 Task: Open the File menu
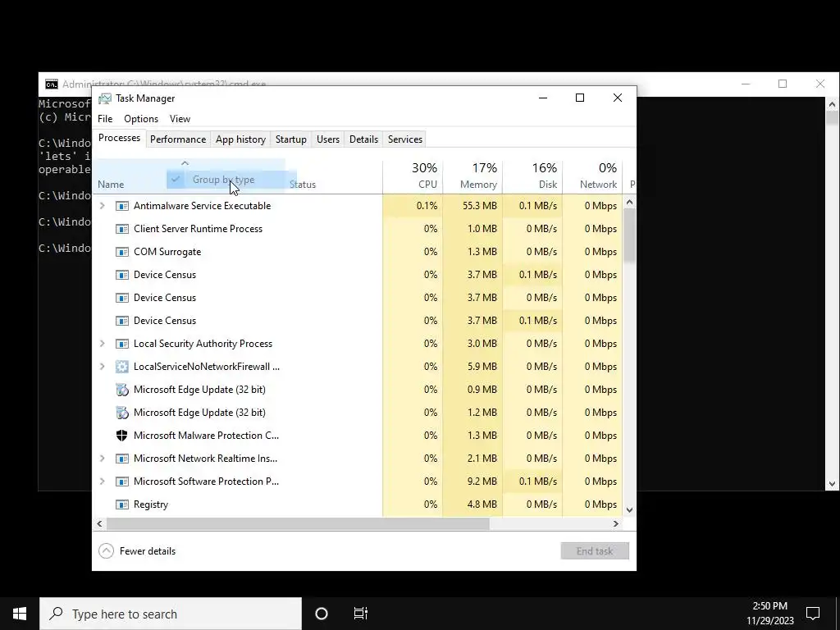tap(105, 119)
